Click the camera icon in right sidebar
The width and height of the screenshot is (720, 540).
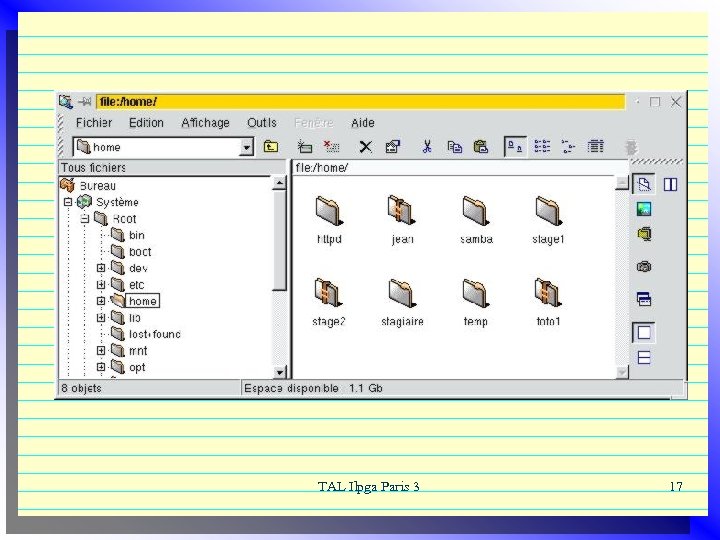click(644, 266)
